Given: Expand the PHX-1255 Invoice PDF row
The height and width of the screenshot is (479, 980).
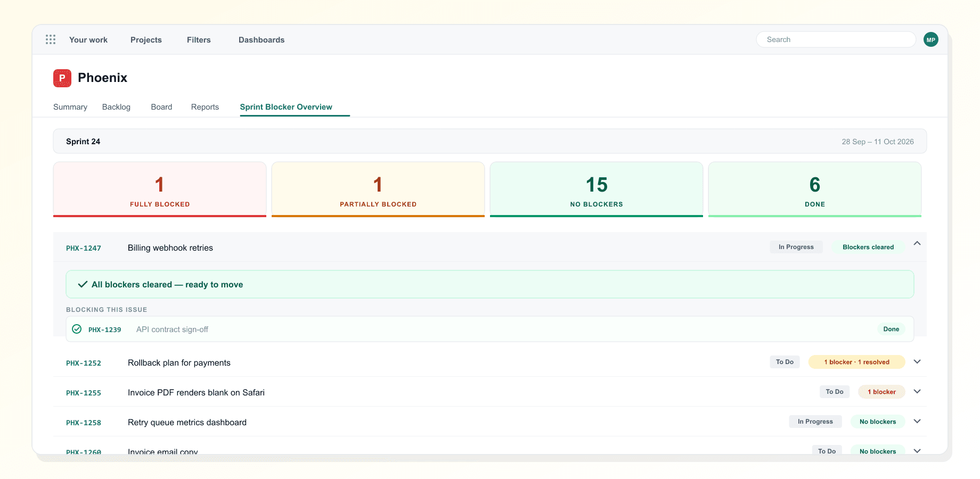Looking at the screenshot, I should 917,392.
